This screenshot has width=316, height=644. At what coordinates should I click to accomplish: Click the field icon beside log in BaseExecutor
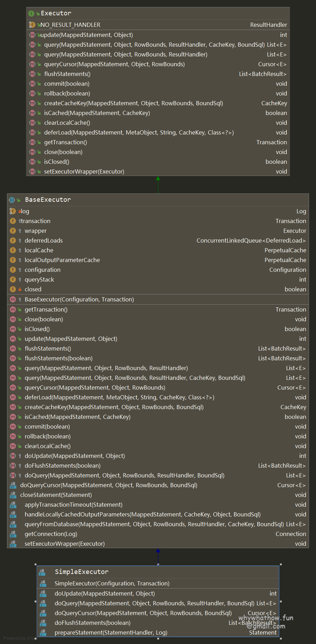(13, 211)
